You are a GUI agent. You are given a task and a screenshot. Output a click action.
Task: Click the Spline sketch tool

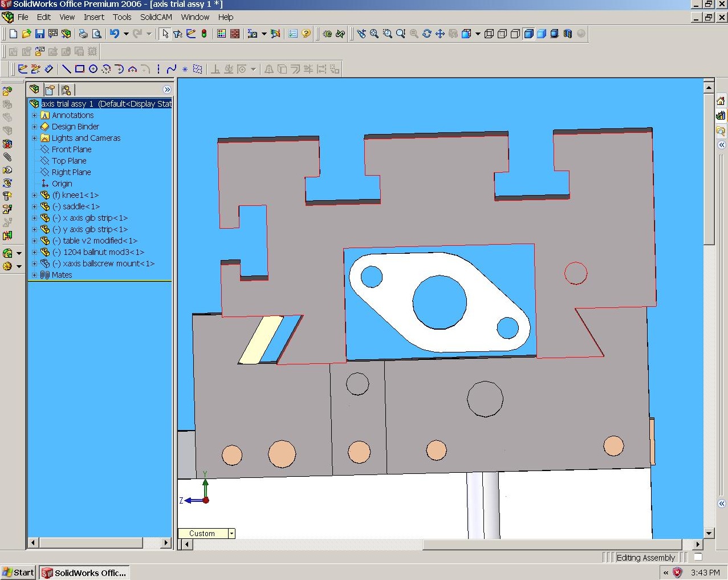pos(171,69)
